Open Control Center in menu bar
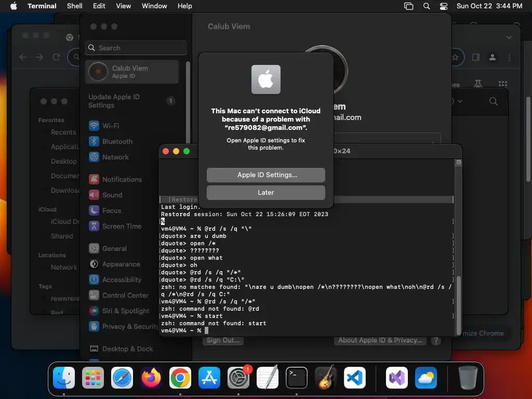532x399 pixels. (444, 6)
